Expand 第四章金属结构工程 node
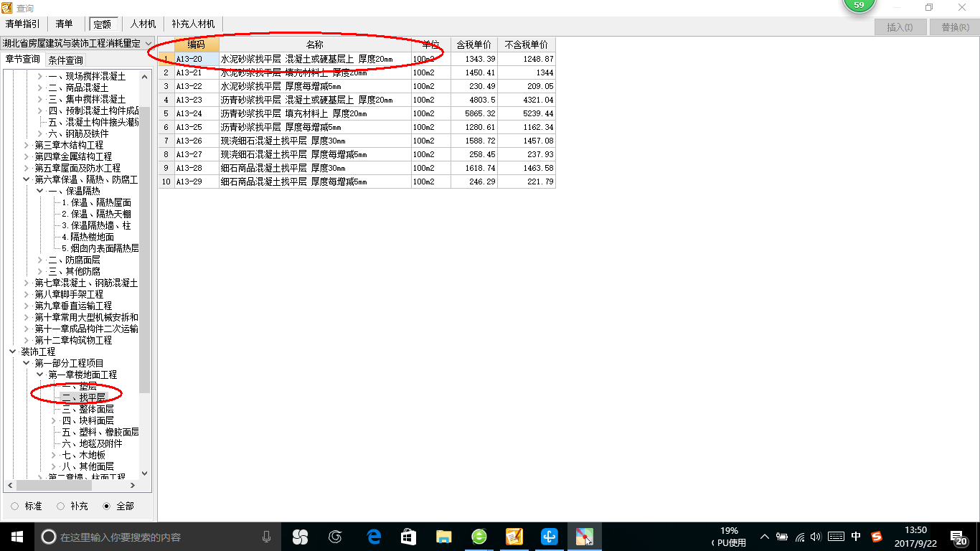 click(26, 156)
